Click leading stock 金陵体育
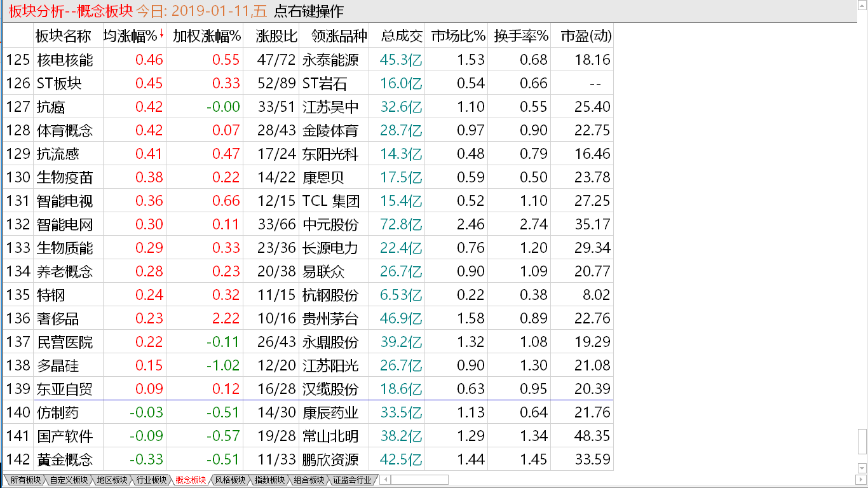868x488 pixels. (330, 130)
